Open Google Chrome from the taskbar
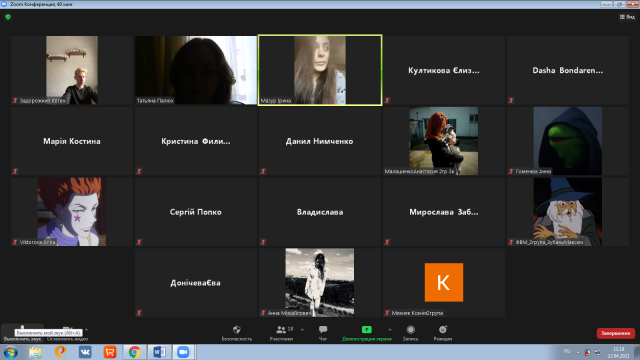 (x=134, y=352)
